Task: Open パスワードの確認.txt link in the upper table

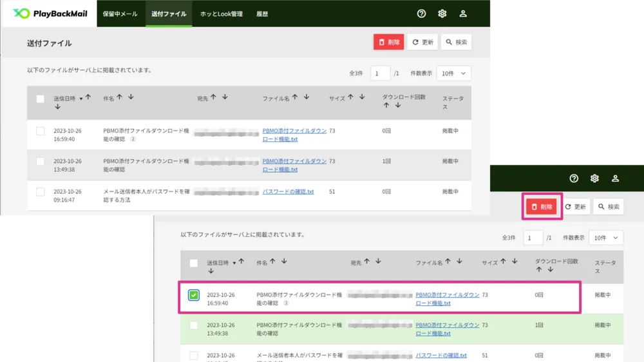Action: pos(288,192)
